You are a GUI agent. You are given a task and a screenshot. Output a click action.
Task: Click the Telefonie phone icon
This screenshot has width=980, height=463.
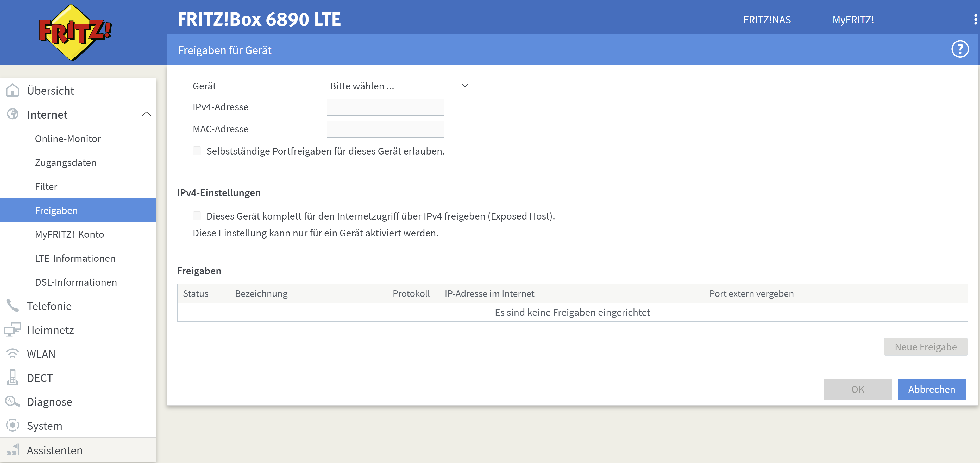[x=12, y=306]
